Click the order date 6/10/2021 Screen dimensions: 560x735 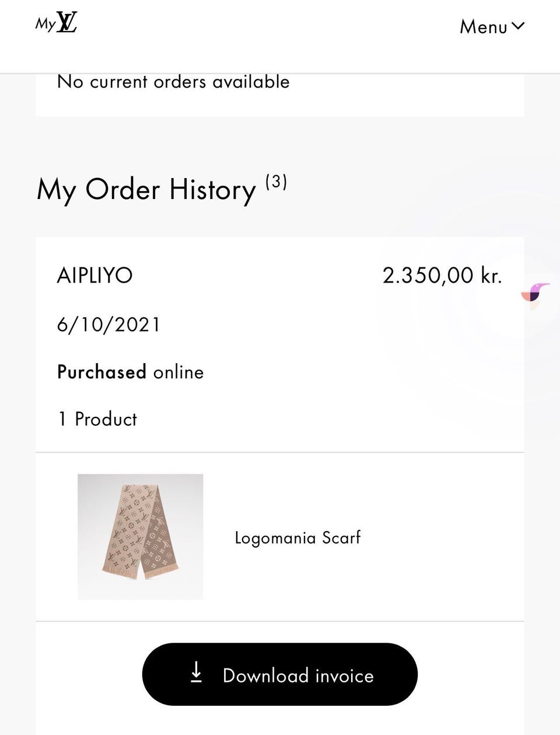108,325
